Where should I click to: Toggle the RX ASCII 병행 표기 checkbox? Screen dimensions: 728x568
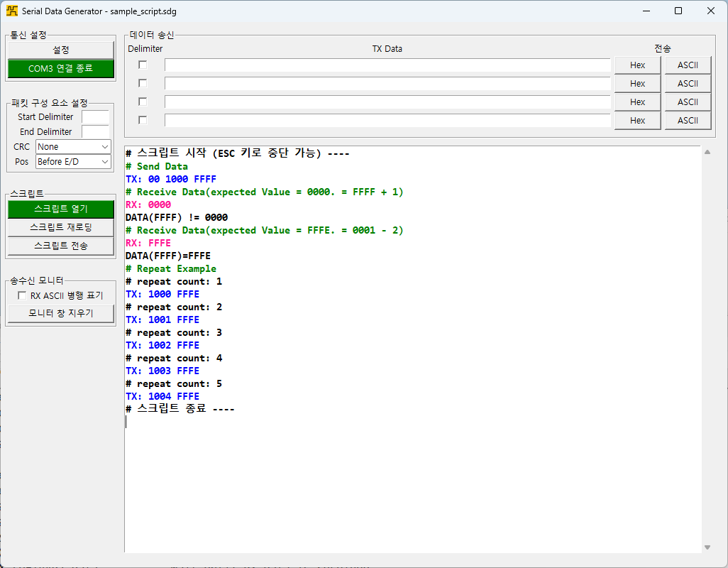(x=22, y=295)
